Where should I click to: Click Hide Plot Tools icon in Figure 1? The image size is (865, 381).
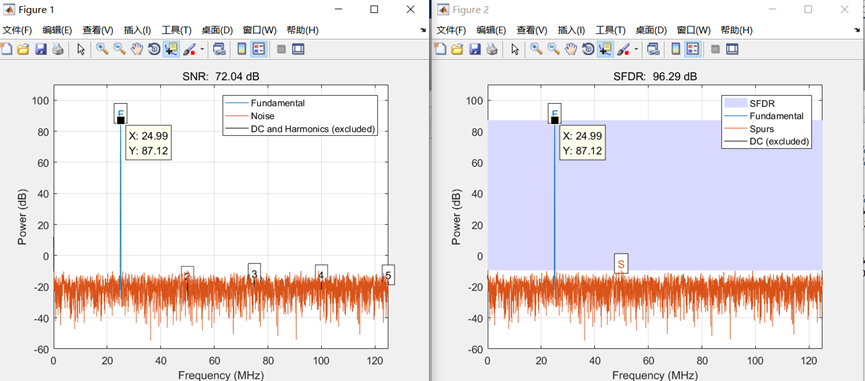281,50
